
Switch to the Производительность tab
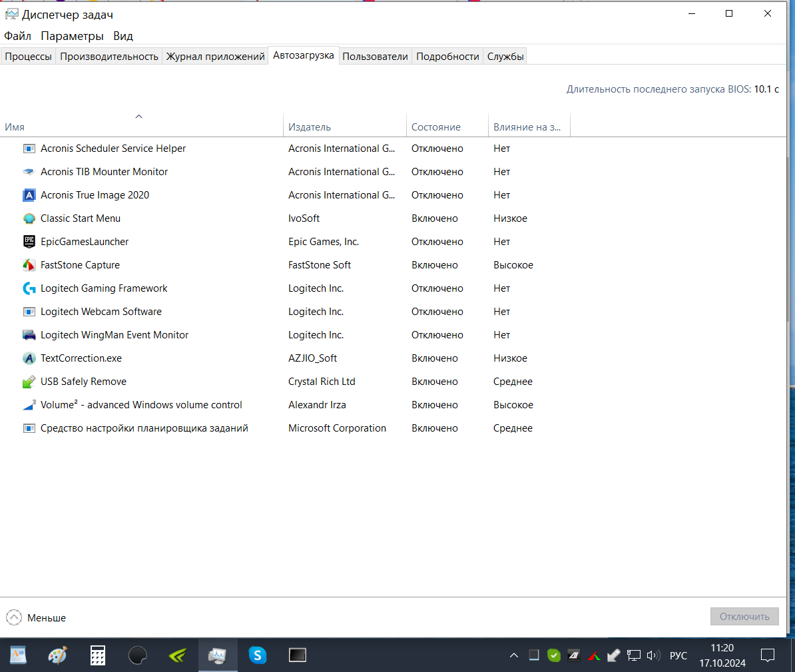pyautogui.click(x=109, y=57)
